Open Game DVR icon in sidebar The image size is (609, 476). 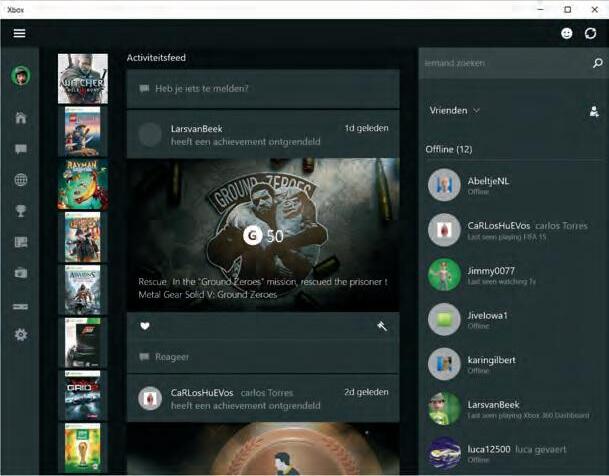pos(21,242)
